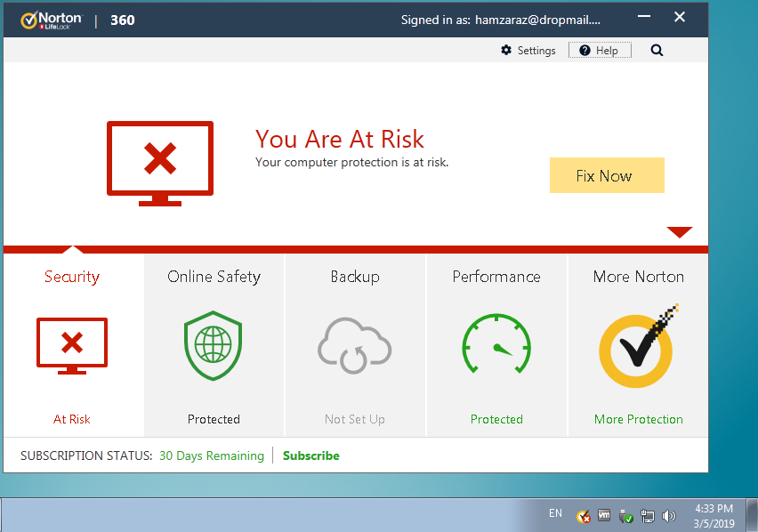Screen dimensions: 758x532
Task: Expand details with the red down arrow
Action: [679, 232]
